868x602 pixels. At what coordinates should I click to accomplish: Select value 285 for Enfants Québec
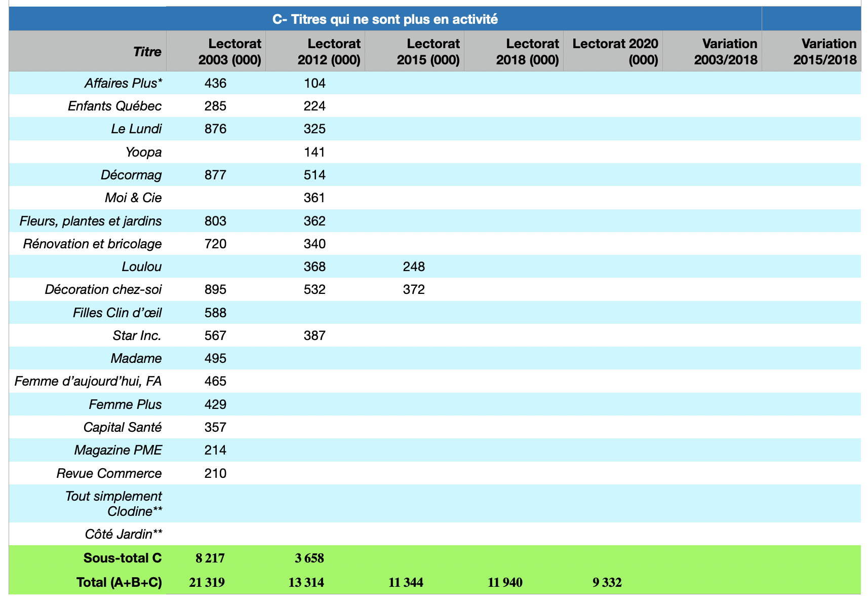click(216, 106)
